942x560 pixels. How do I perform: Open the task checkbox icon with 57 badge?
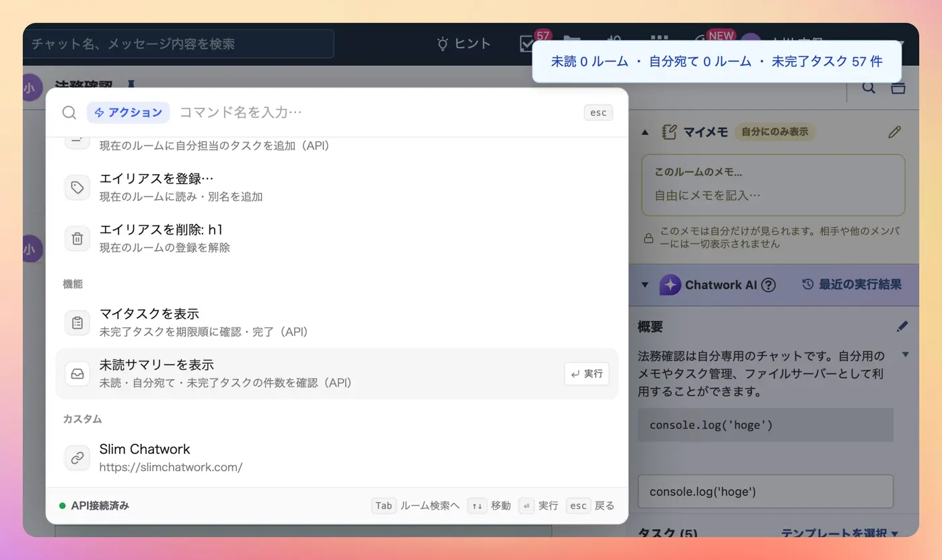click(527, 43)
